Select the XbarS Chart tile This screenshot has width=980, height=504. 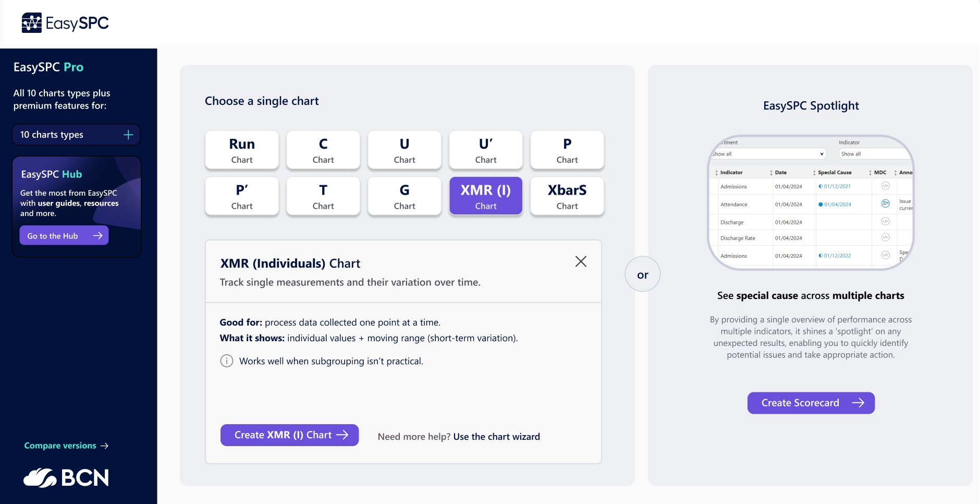pos(567,196)
